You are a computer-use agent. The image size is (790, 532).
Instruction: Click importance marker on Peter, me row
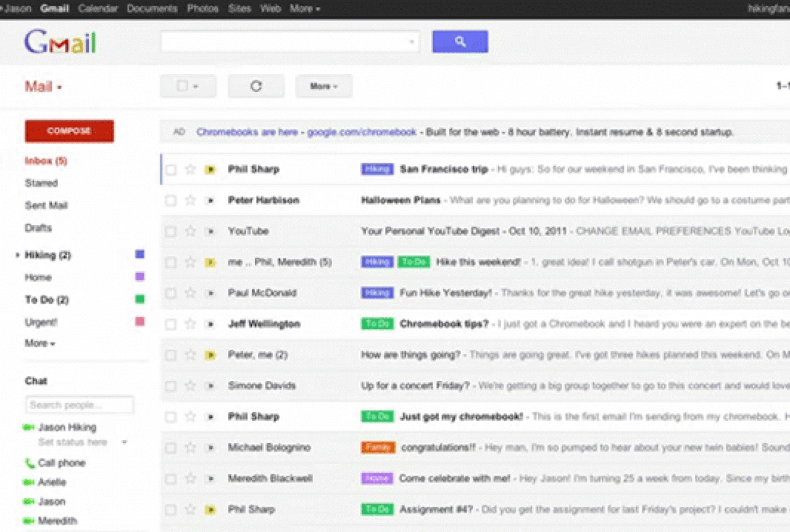tap(210, 355)
